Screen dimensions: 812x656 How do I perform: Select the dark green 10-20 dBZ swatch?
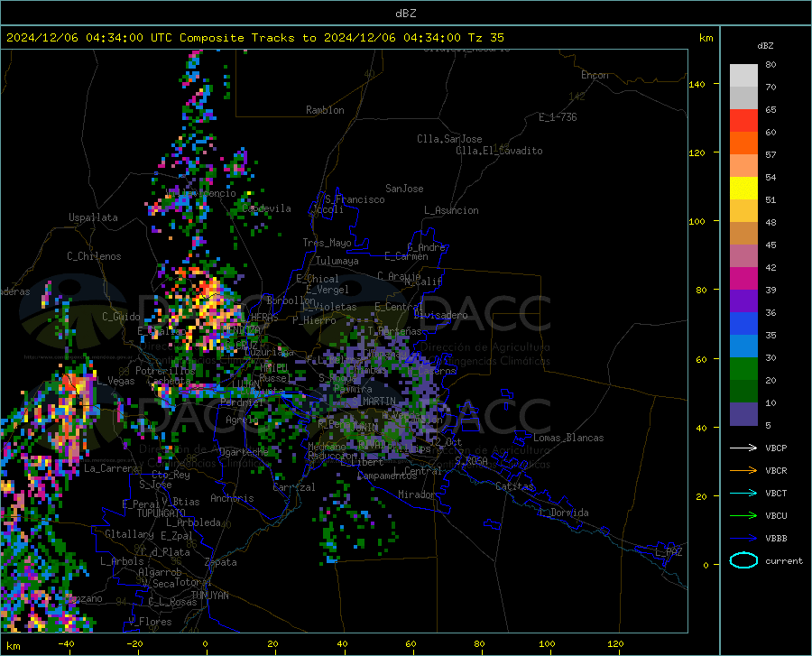coord(743,392)
